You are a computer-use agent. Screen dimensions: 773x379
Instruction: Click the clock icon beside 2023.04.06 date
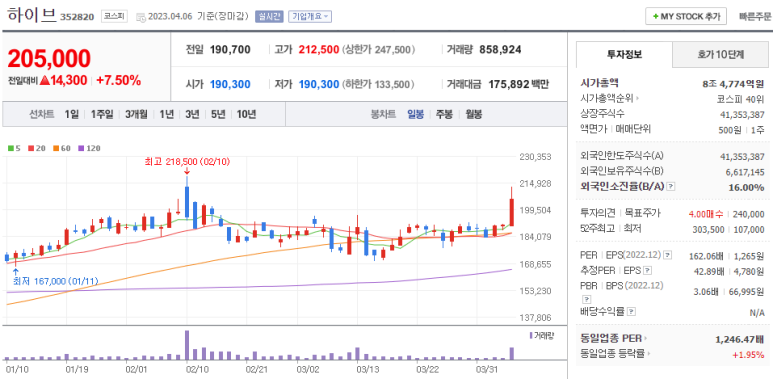click(141, 17)
